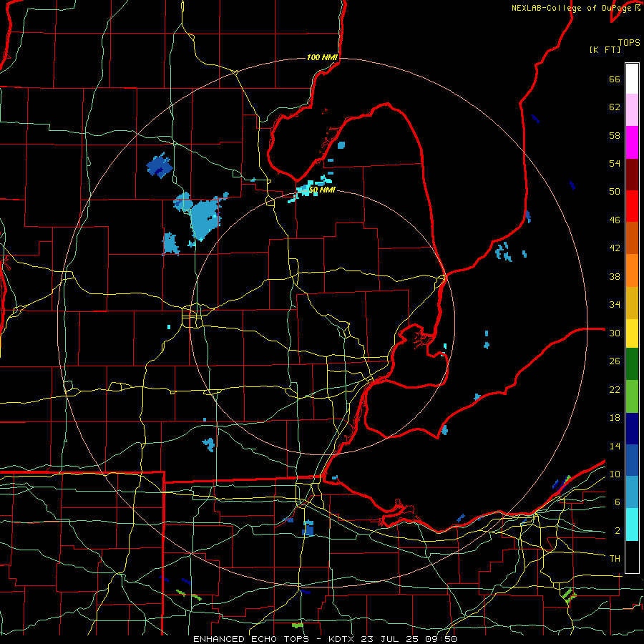Select the light green legend swatch

[x=632, y=396]
